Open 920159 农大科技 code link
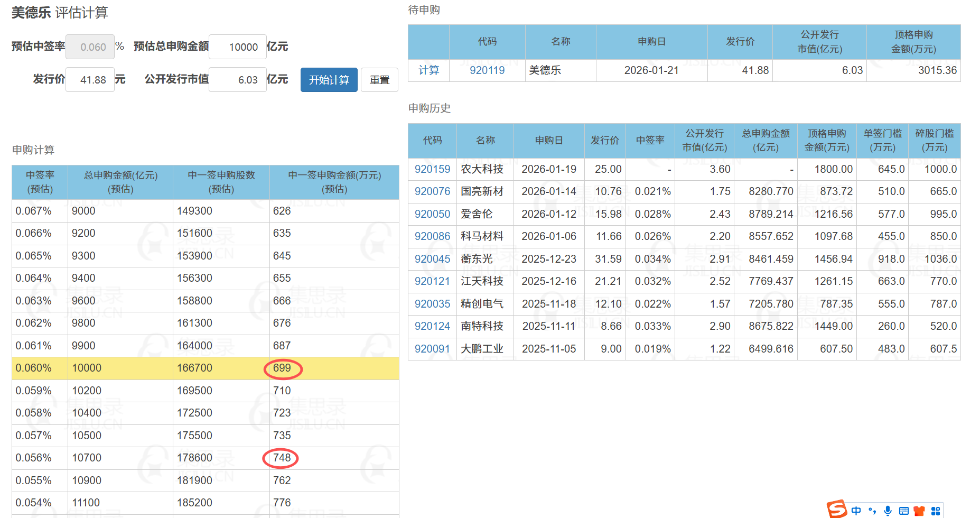This screenshot has height=518, width=980. 432,169
